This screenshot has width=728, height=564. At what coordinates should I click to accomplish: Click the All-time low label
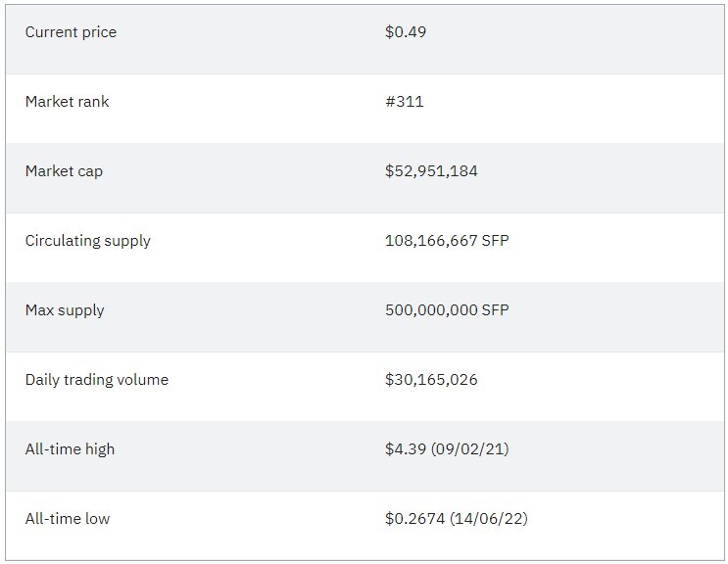[x=68, y=519]
